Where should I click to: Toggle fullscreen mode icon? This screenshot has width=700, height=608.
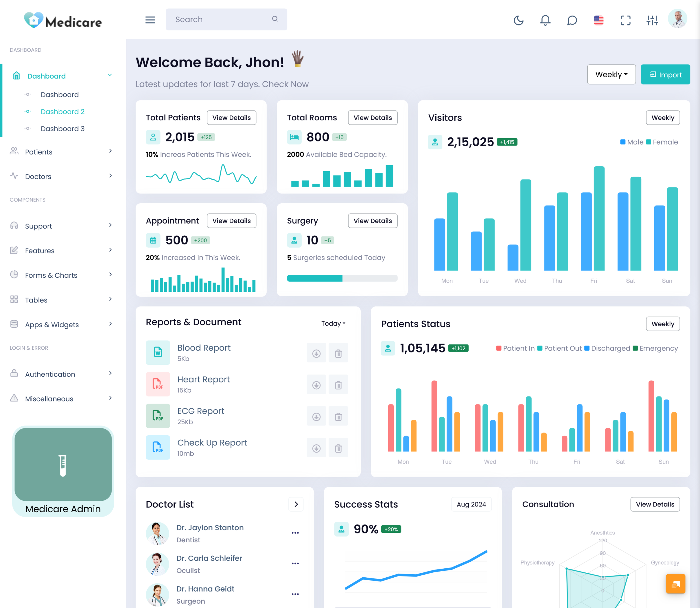pyautogui.click(x=625, y=20)
